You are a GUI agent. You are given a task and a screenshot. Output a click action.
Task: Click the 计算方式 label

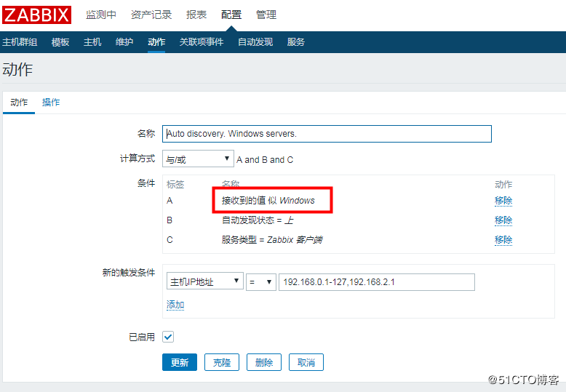point(137,159)
